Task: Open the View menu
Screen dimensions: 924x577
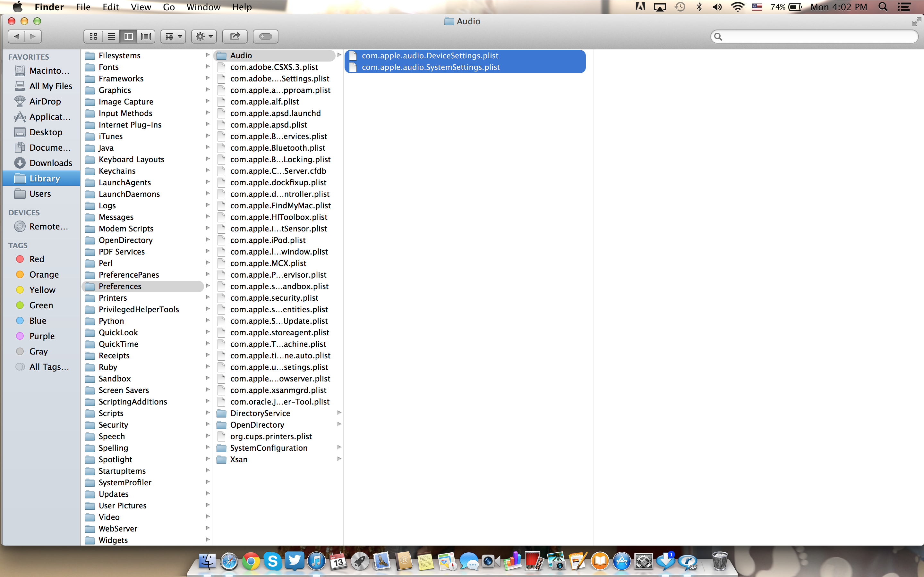Action: 141,7
